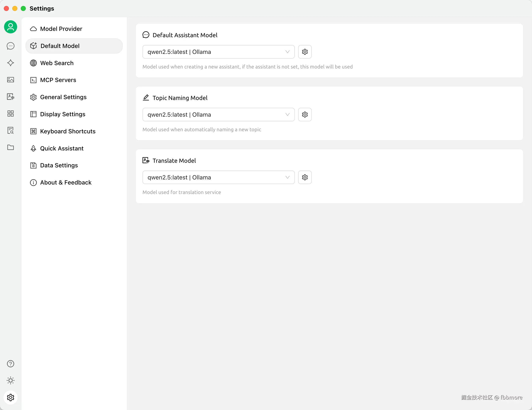This screenshot has height=410, width=532.
Task: Expand the Default Assistant Model dropdown
Action: [218, 52]
